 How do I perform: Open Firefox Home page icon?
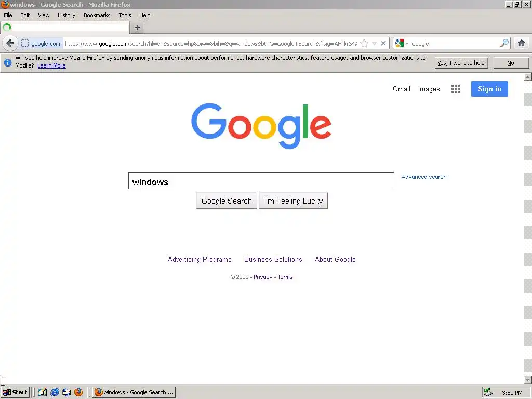pyautogui.click(x=522, y=44)
